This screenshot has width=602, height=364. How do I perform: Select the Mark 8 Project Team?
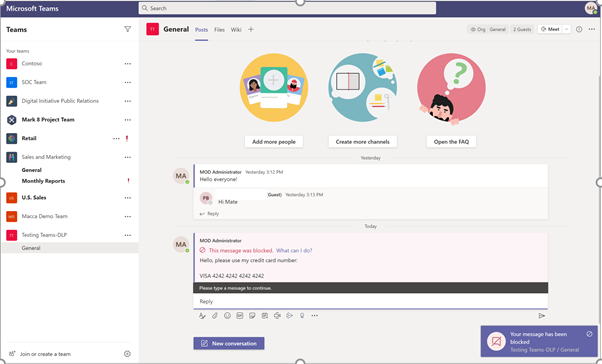coord(48,120)
